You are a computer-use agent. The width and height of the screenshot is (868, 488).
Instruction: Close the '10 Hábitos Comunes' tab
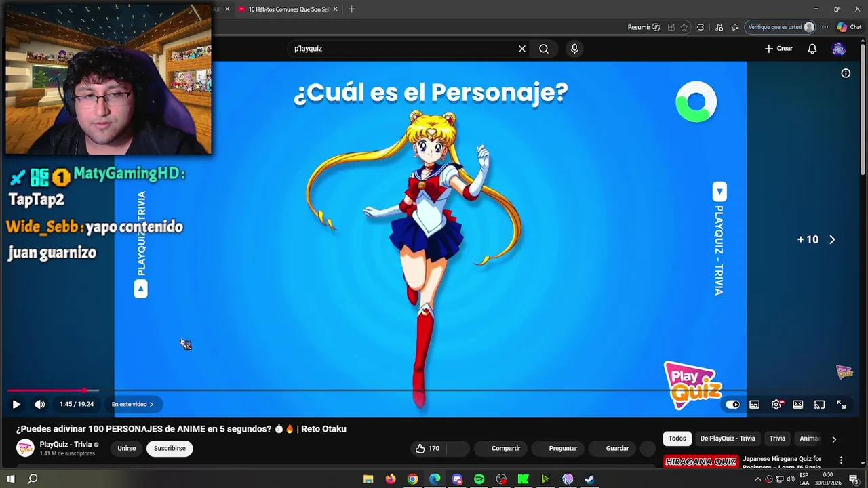click(335, 9)
